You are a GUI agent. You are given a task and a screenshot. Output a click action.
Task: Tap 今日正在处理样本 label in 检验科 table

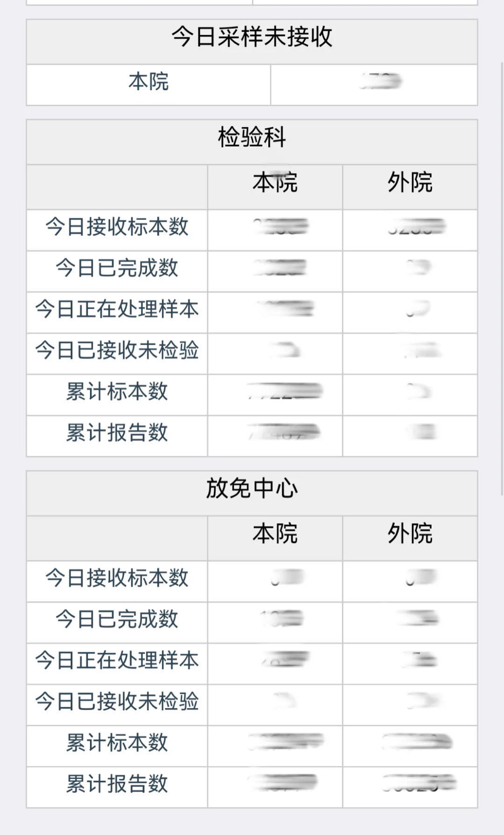pos(117,309)
